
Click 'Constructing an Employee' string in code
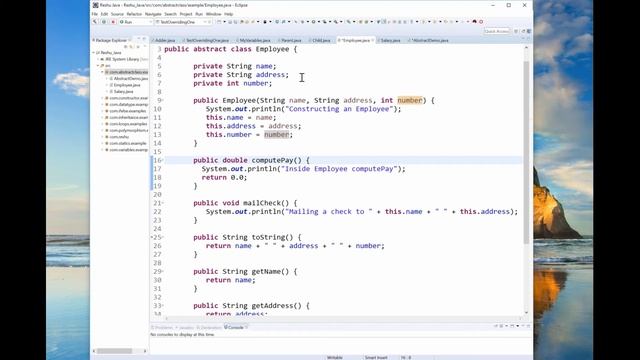pos(339,109)
